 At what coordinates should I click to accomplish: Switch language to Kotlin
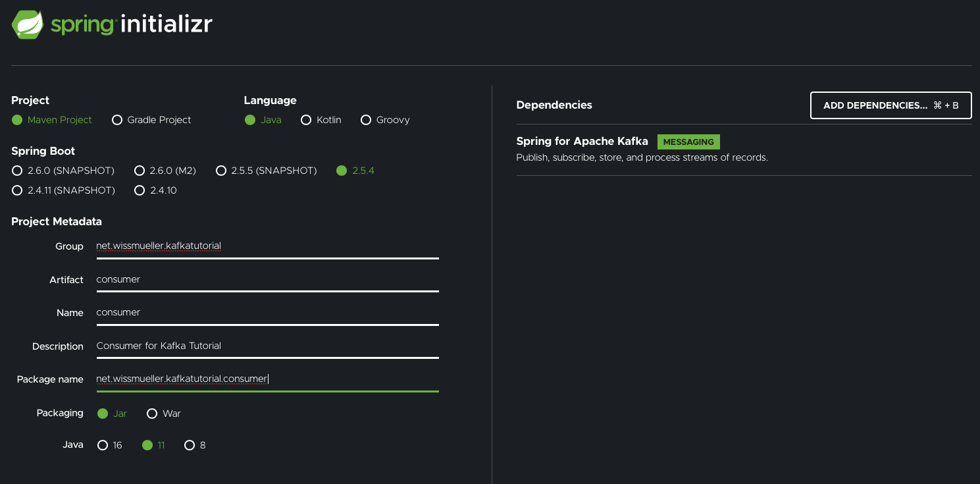(x=306, y=120)
